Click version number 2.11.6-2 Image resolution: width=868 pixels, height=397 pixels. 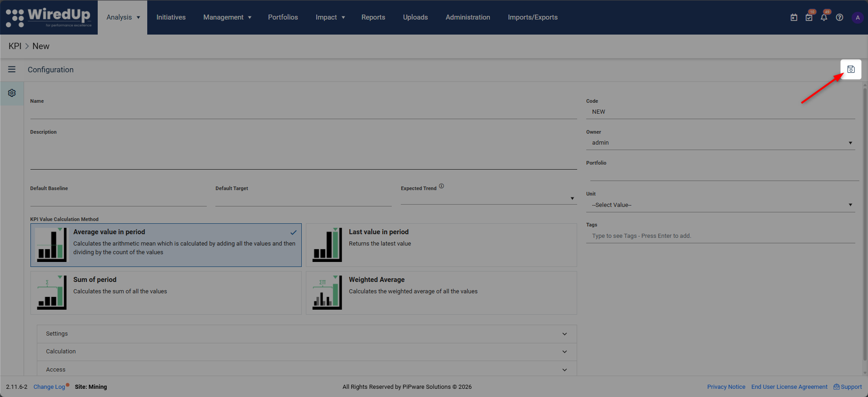pos(17,387)
